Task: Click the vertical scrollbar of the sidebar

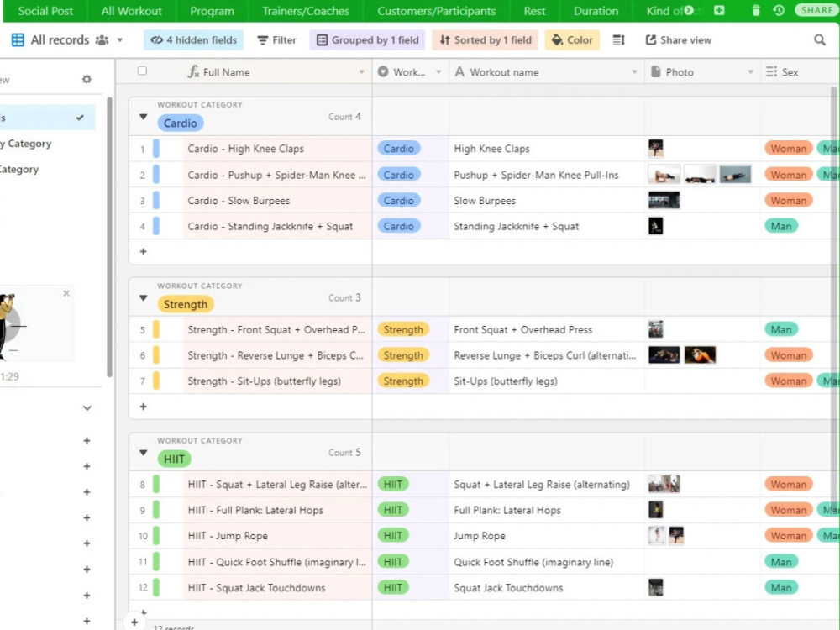Action: tap(109, 237)
